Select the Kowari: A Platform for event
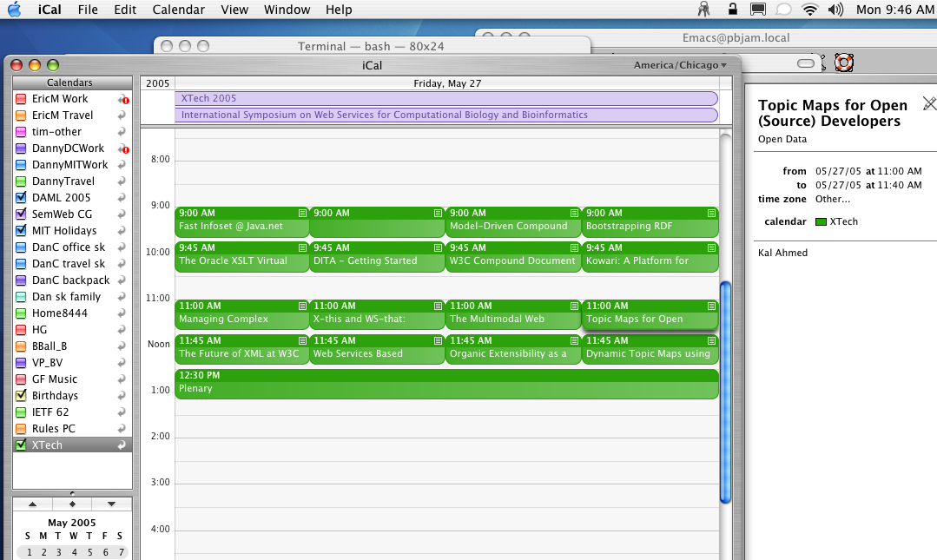Viewport: 937px width, 560px height. [x=650, y=256]
